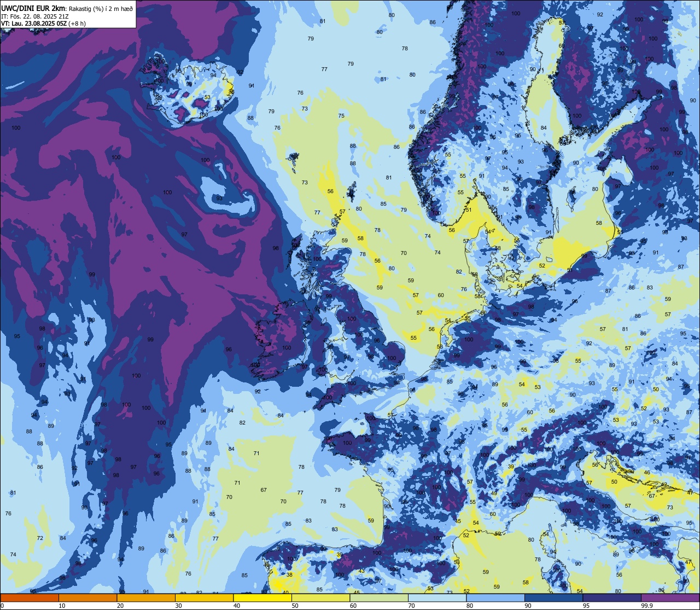Select the 30–40% golden legend swatch
Image resolution: width=700 pixels, height=610 pixels.
coord(204,598)
